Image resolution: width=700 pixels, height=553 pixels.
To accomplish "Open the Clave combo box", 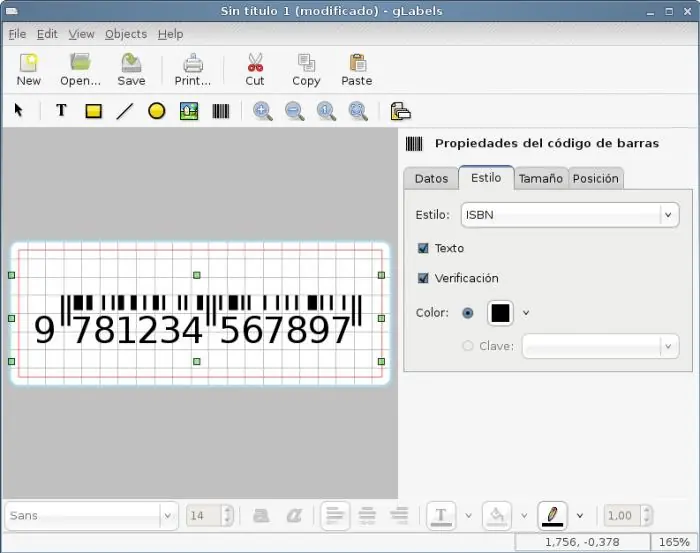I will pyautogui.click(x=600, y=346).
